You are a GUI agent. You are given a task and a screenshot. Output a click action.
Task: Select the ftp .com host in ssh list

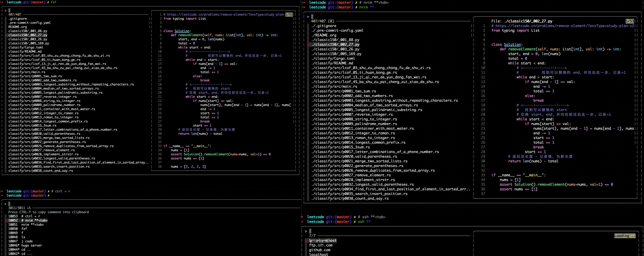[x=321, y=245]
